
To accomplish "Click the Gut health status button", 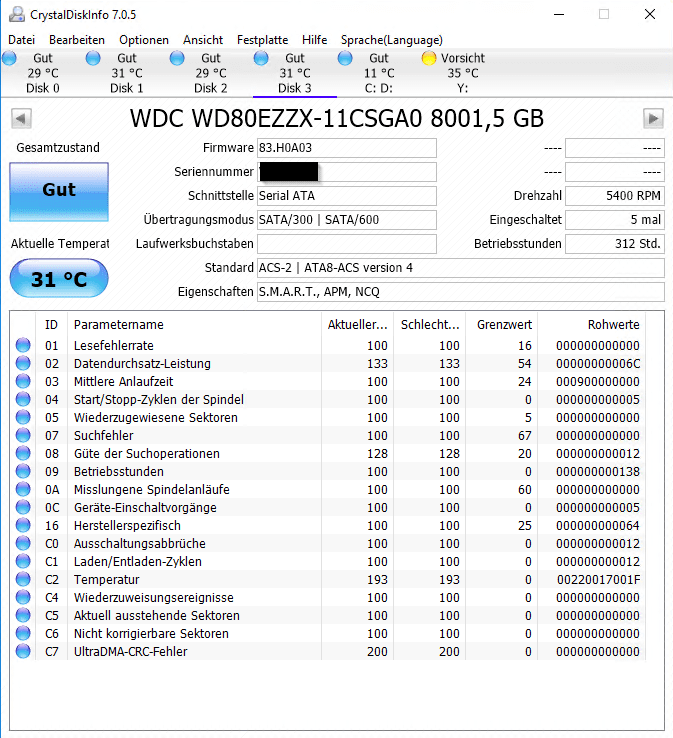I will click(59, 192).
